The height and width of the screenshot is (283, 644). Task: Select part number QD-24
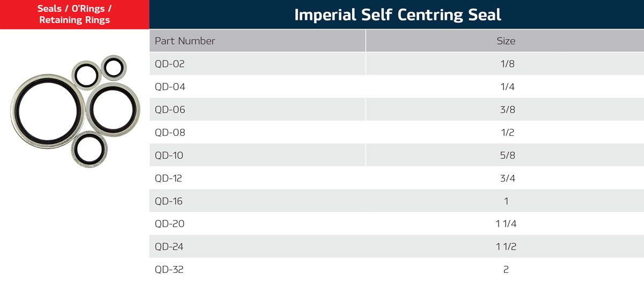pyautogui.click(x=170, y=247)
